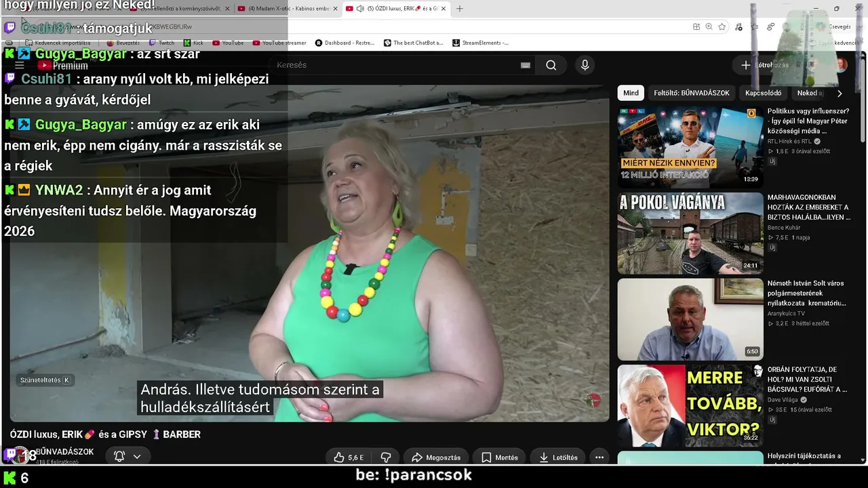Click the Keresés search input field
Image resolution: width=868 pixels, height=488 pixels.
coord(401,65)
